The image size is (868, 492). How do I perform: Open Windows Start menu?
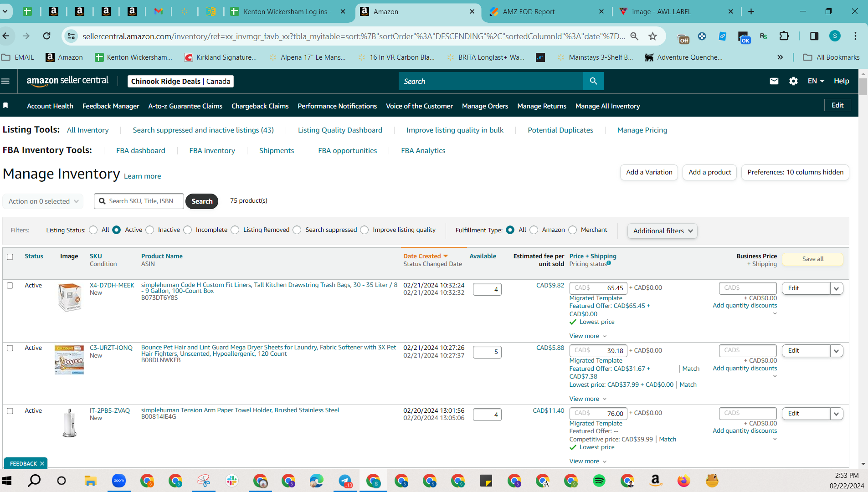7,481
